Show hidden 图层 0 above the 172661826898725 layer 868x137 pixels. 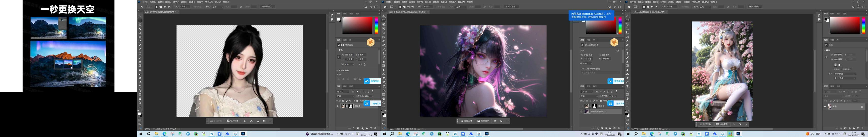(582, 106)
